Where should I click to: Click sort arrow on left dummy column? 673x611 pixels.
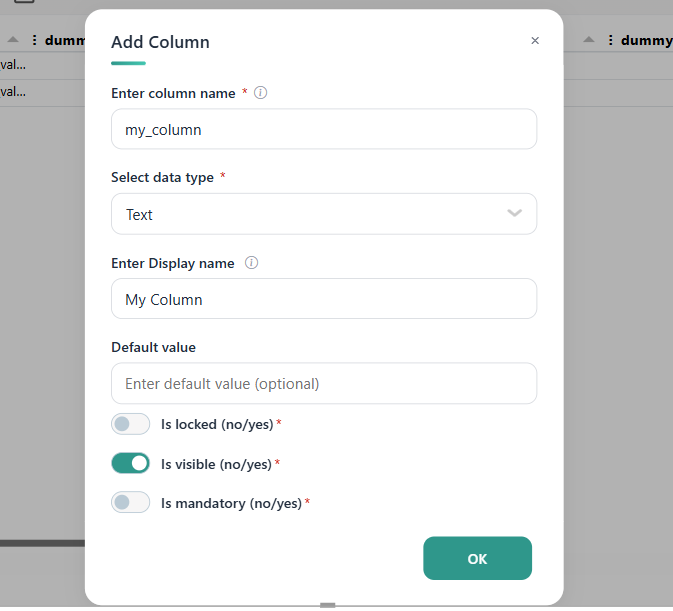pyautogui.click(x=13, y=40)
